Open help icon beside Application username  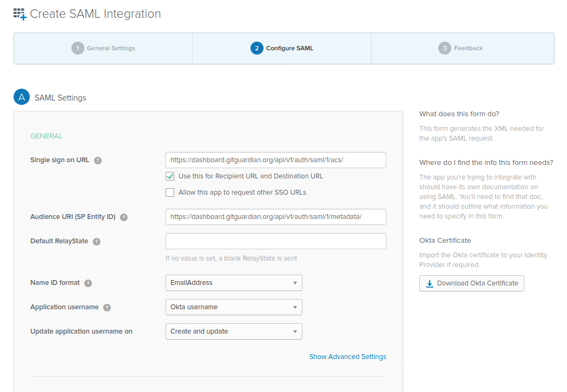[x=107, y=308]
